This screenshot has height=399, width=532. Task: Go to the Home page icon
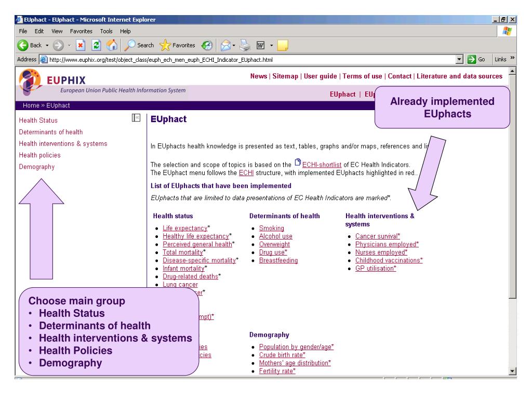coord(112,45)
